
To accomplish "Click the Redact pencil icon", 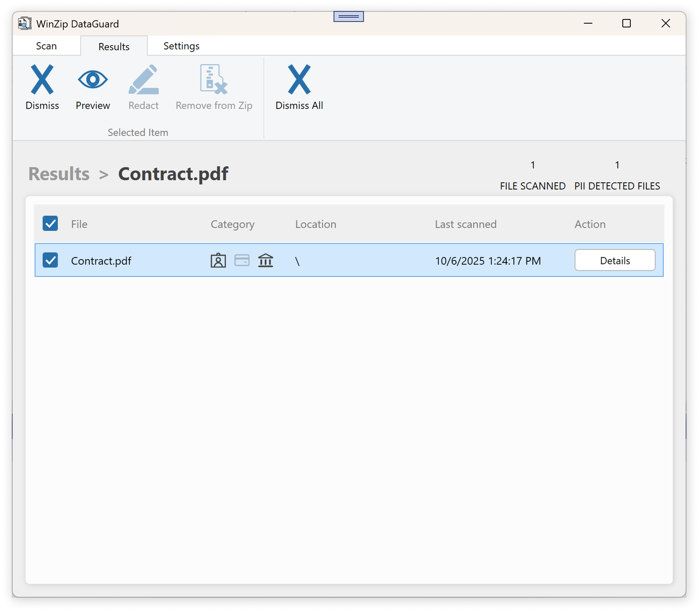I will click(144, 80).
